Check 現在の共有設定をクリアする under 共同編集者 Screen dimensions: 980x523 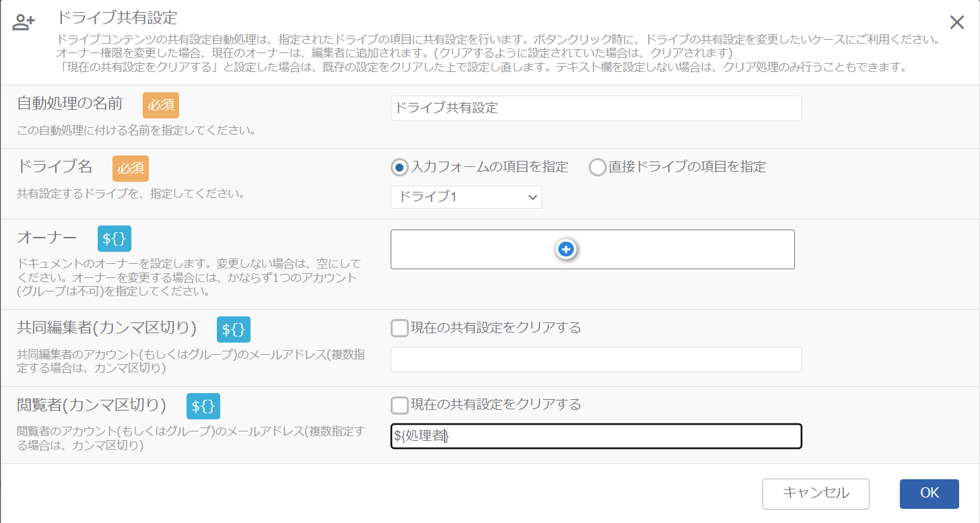399,328
